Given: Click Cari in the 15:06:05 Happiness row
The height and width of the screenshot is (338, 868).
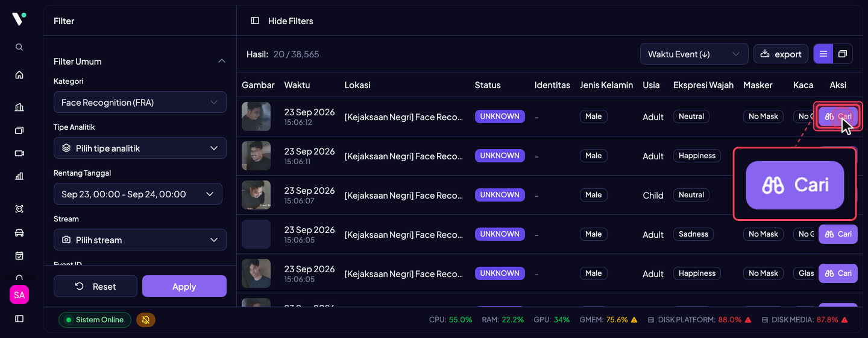Looking at the screenshot, I should coord(838,273).
